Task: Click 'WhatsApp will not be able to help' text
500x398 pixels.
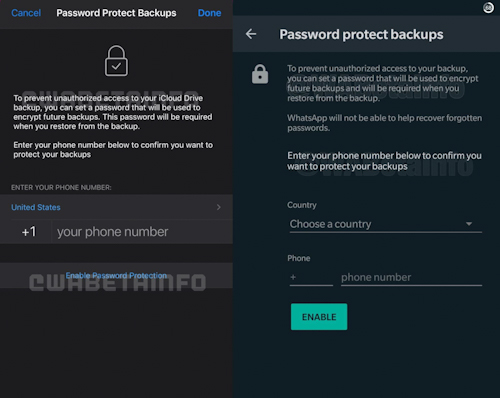Action: point(385,123)
